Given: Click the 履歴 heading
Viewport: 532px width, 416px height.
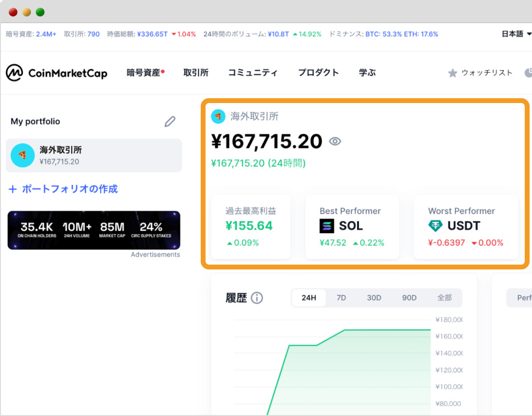Looking at the screenshot, I should tap(236, 298).
